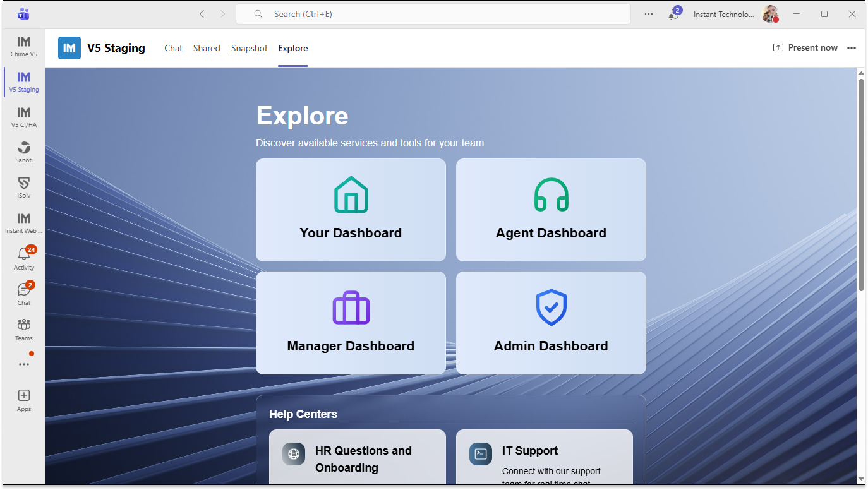Viewport: 868px width, 490px height.
Task: Expand more apps ellipsis in sidebar
Action: pos(24,364)
